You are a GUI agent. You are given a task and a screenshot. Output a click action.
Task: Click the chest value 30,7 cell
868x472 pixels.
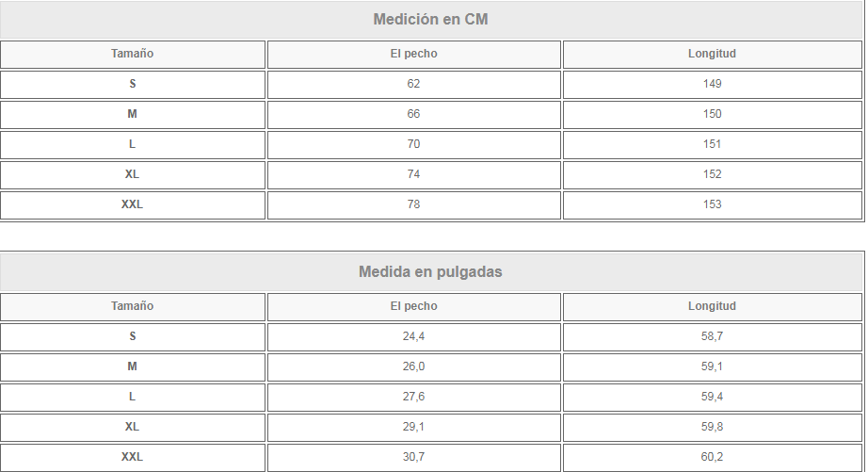click(413, 457)
